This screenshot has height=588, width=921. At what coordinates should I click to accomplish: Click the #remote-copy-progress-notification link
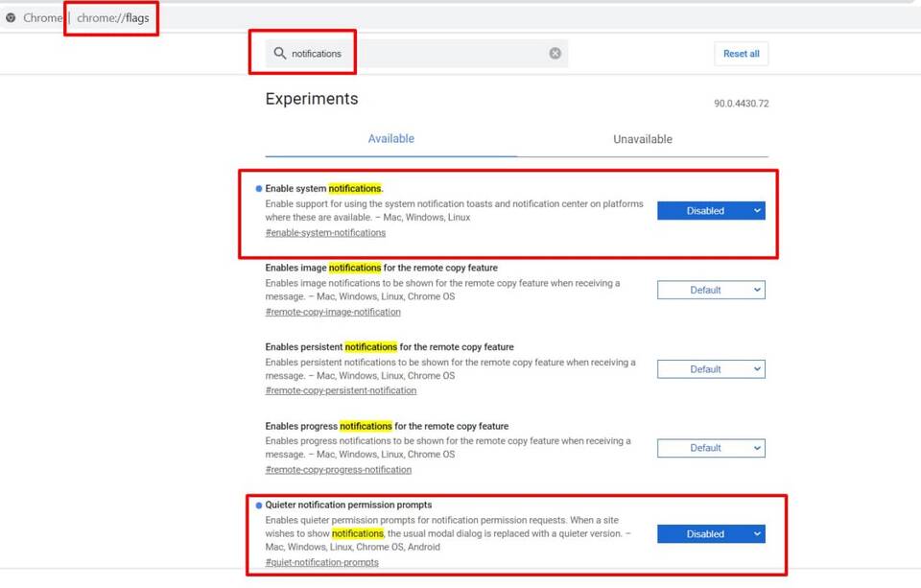(x=338, y=470)
